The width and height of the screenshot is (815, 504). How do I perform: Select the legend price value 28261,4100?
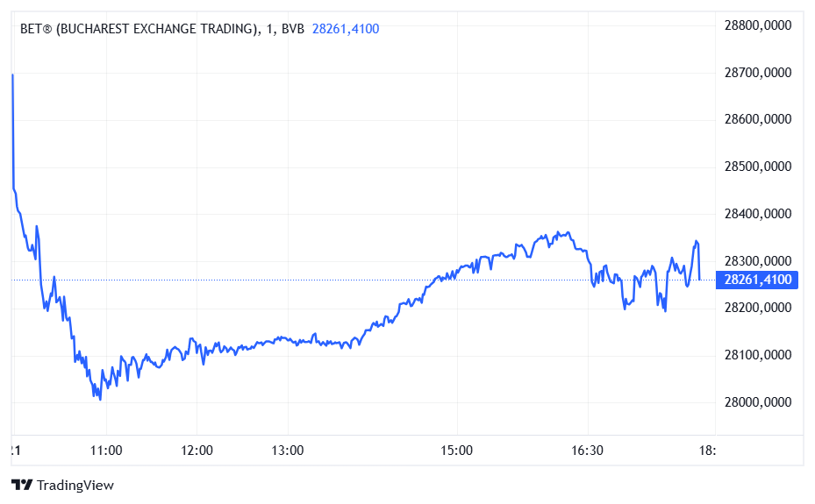(346, 29)
